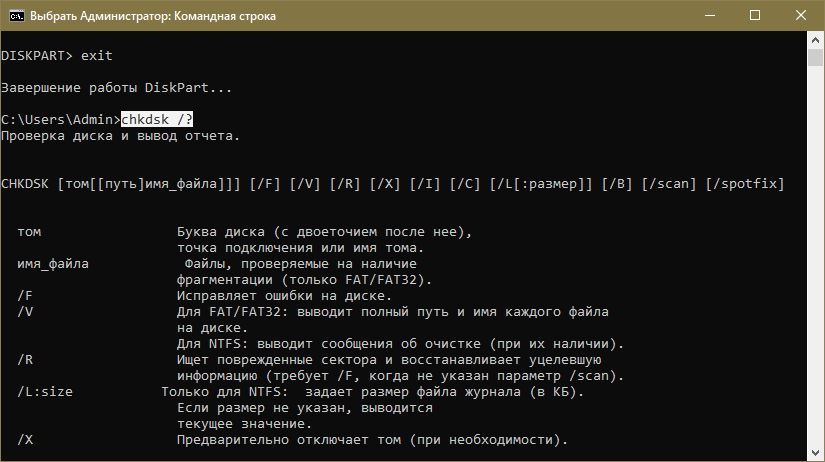Close the Command Prompt window

[x=800, y=16]
